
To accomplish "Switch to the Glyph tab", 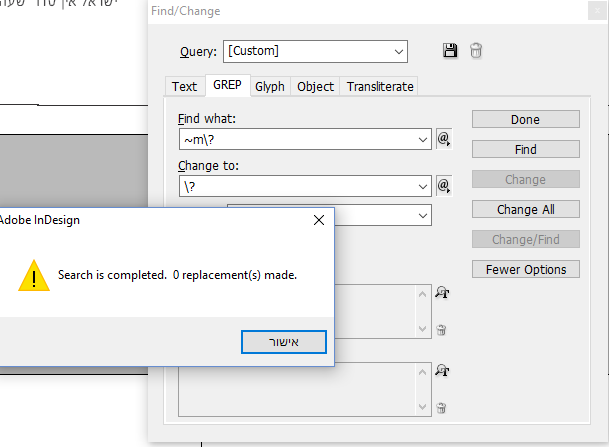I will tap(270, 86).
